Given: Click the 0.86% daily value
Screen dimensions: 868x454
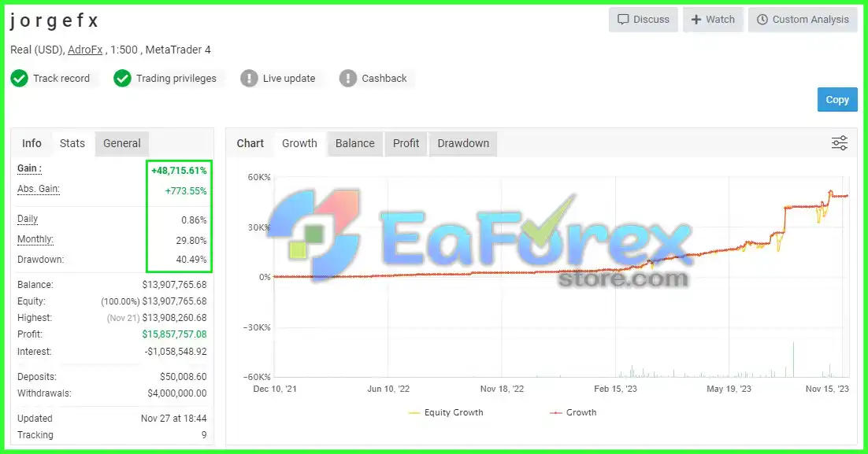Looking at the screenshot, I should [x=194, y=220].
